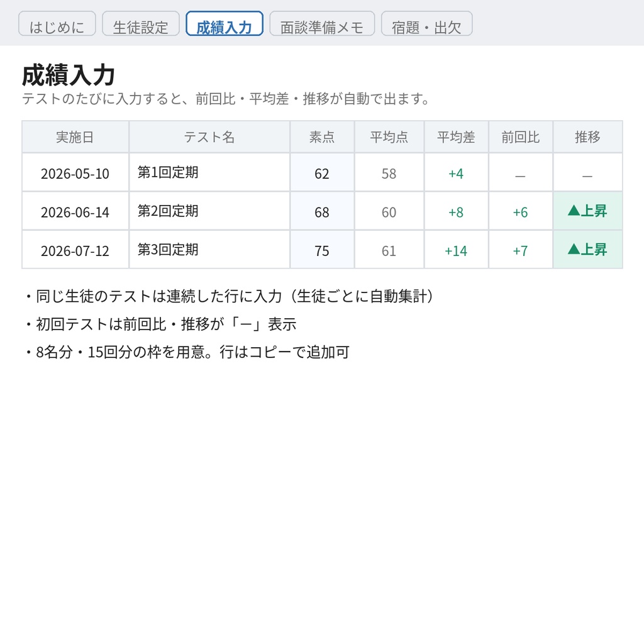Click the 素点 column header

click(x=322, y=137)
